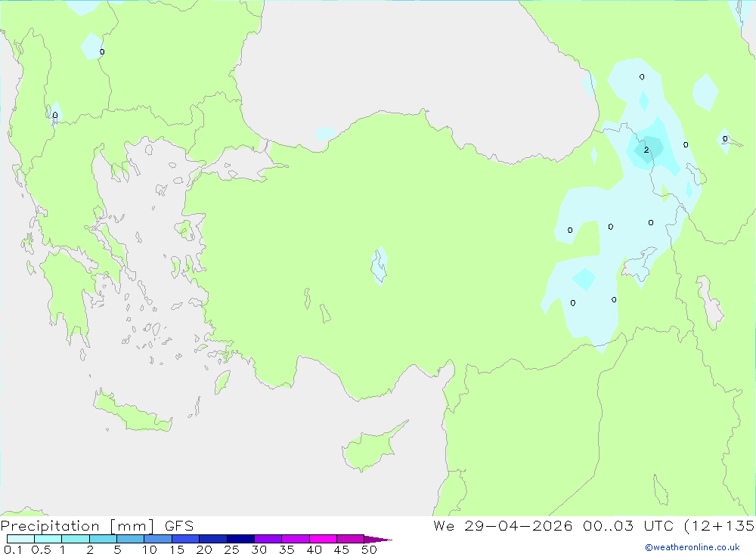Click the '10' legend scale label
The height and width of the screenshot is (554, 756).
[x=150, y=549]
